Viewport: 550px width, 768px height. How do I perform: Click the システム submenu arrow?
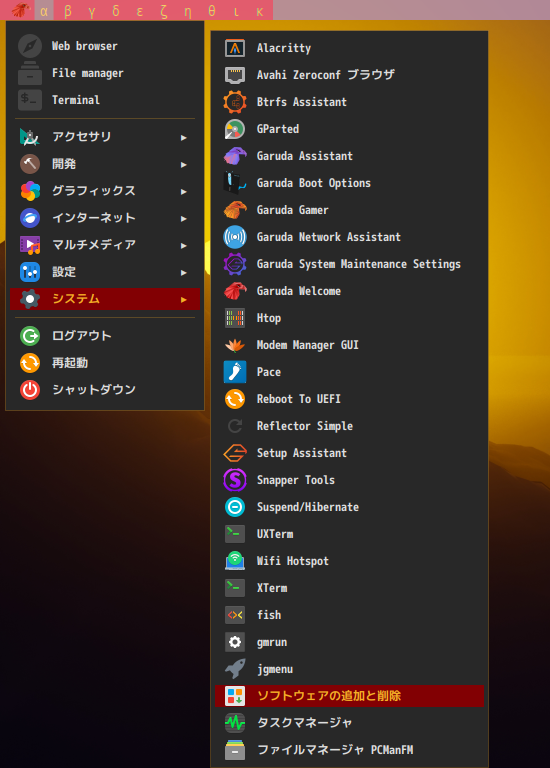pos(184,299)
